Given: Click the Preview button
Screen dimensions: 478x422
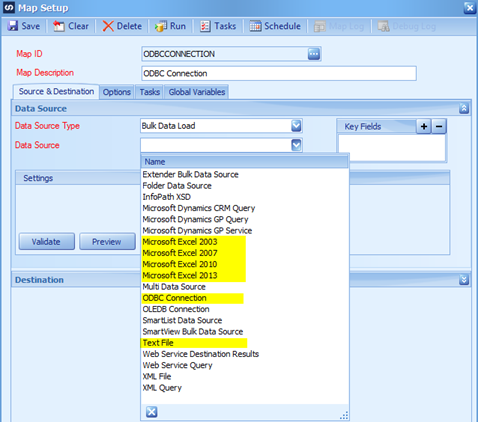Looking at the screenshot, I should pyautogui.click(x=107, y=241).
